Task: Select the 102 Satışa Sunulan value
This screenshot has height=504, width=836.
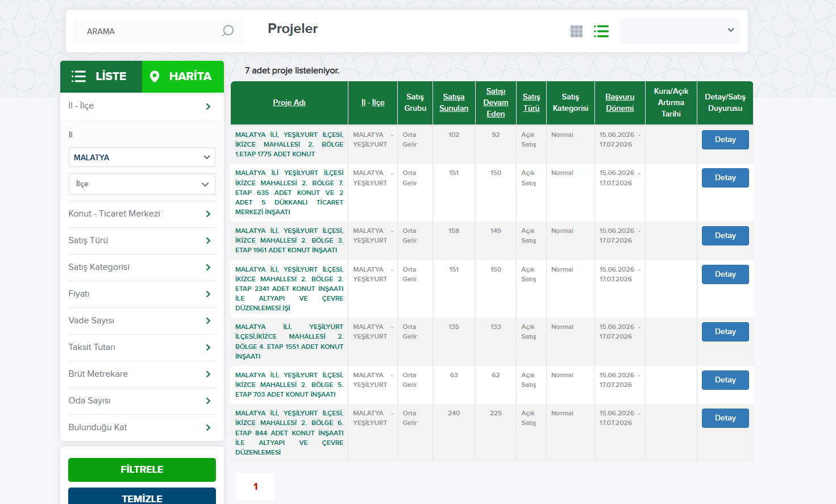Action: point(454,135)
